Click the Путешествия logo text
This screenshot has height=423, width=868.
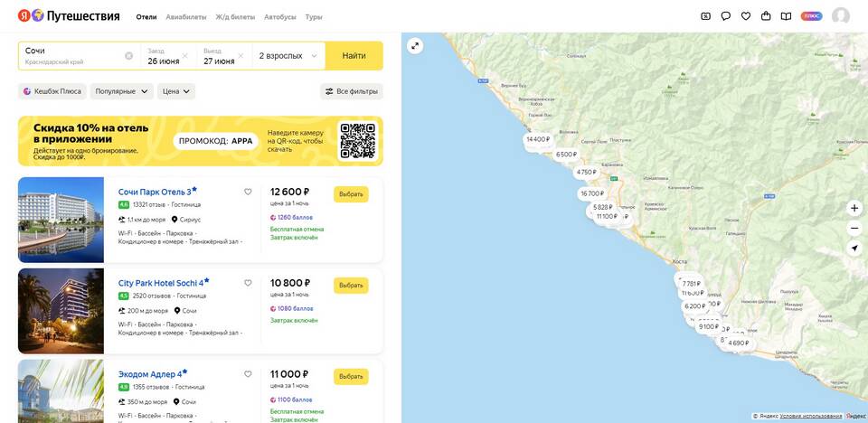(83, 16)
